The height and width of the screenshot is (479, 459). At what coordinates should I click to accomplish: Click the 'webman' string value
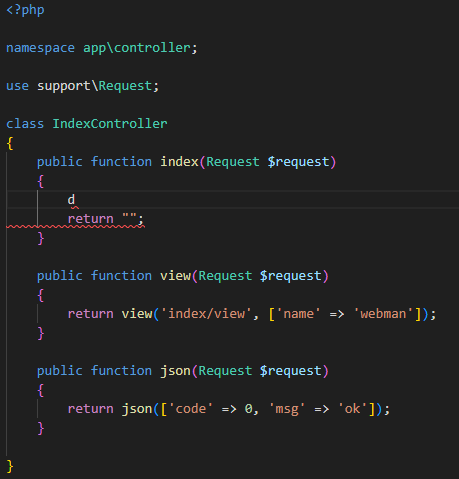[x=383, y=314]
